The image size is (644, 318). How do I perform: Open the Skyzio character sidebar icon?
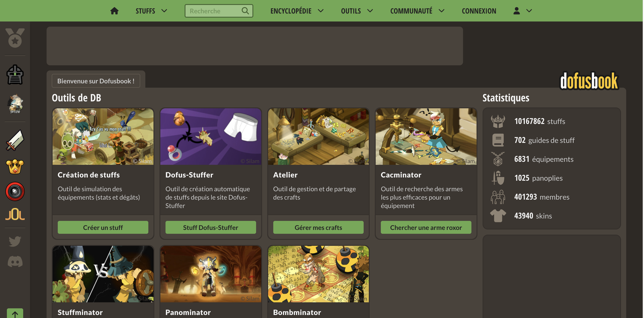[15, 104]
